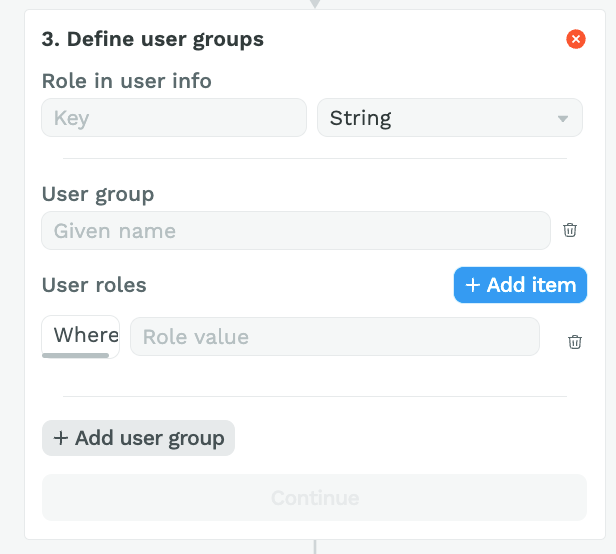This screenshot has width=616, height=554.
Task: Add another user group
Action: pyautogui.click(x=138, y=438)
